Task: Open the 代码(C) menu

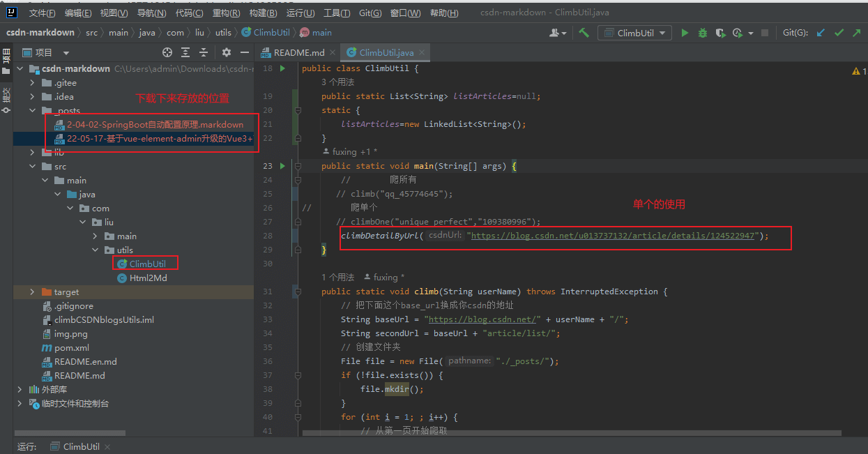Action: click(x=190, y=13)
